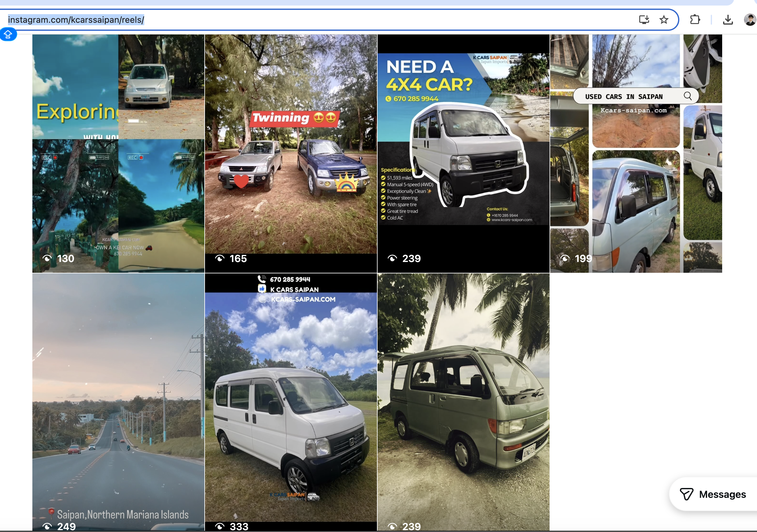Open the Saipan road reel with 249 views
757x532 pixels.
(x=118, y=395)
